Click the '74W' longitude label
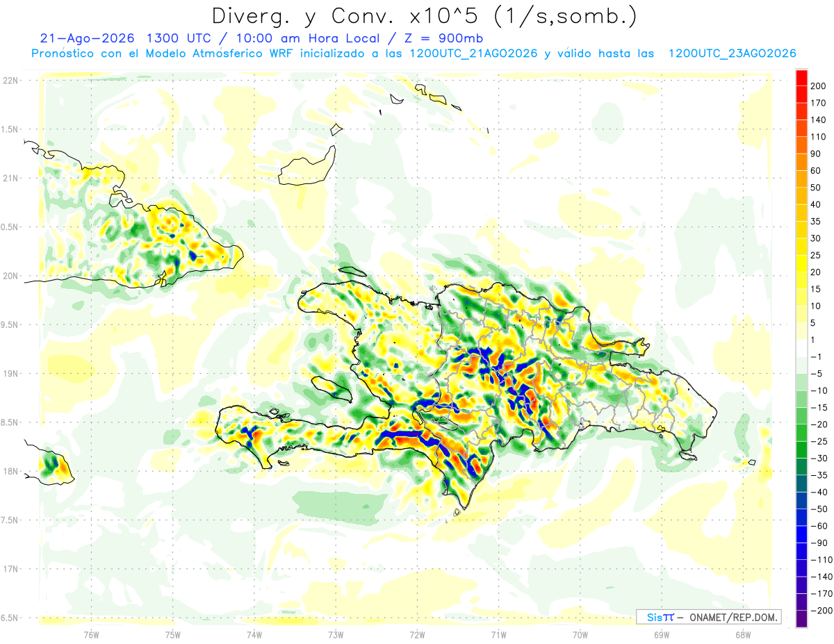The height and width of the screenshot is (644, 834). [254, 634]
